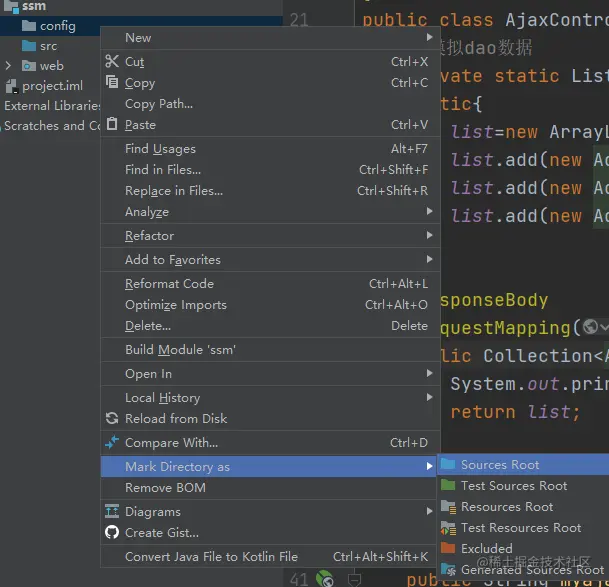
Task: Select Mark Directory as entry
Action: [x=270, y=466]
